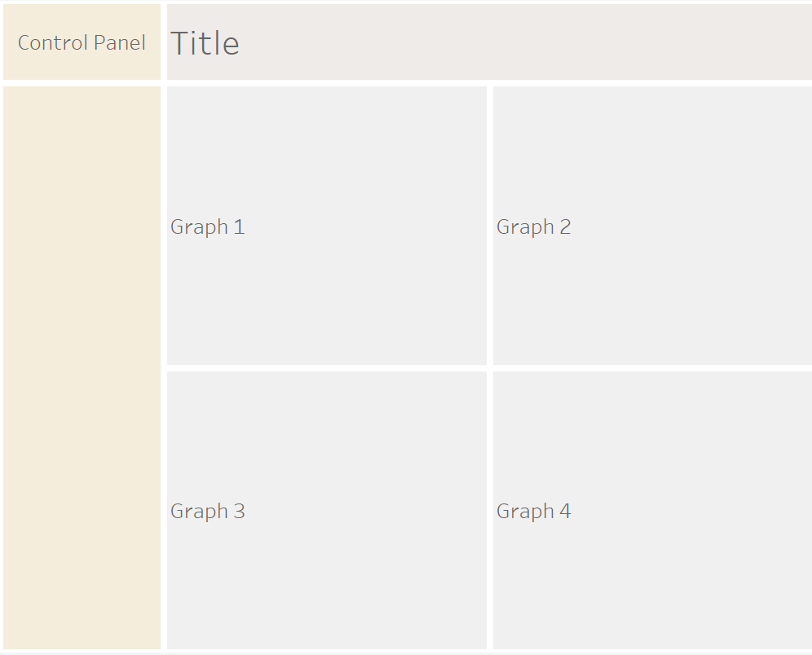Click the divider between Graph 2 and Graph 4
Image resolution: width=812 pixels, height=655 pixels.
click(652, 368)
